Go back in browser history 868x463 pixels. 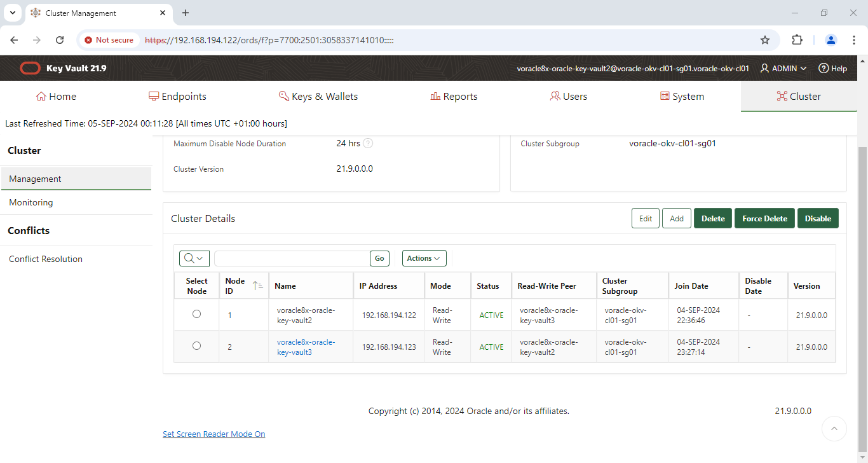pyautogui.click(x=14, y=40)
